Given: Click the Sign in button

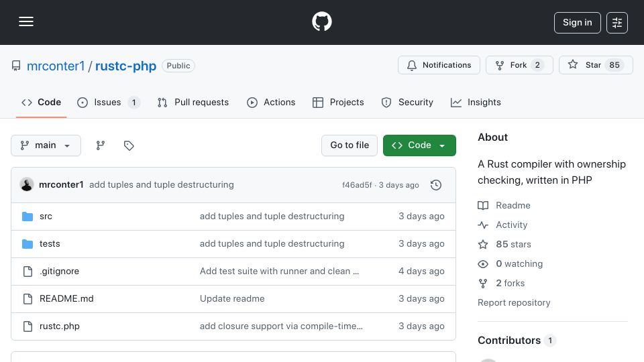Looking at the screenshot, I should [x=577, y=23].
